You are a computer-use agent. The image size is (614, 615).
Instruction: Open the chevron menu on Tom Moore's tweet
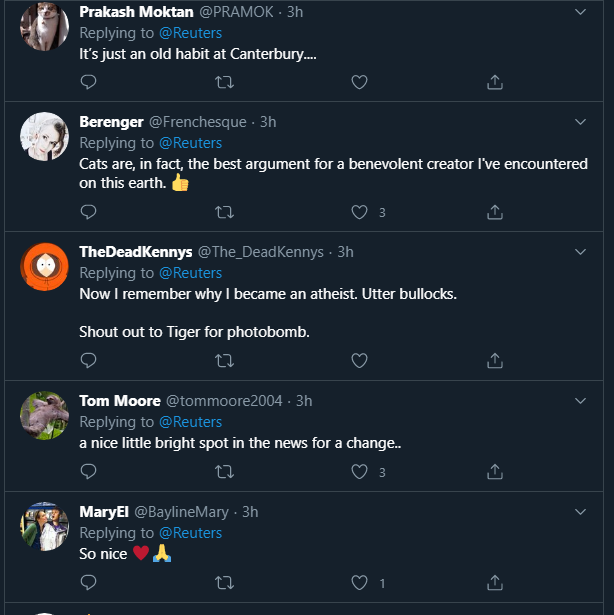coord(581,400)
